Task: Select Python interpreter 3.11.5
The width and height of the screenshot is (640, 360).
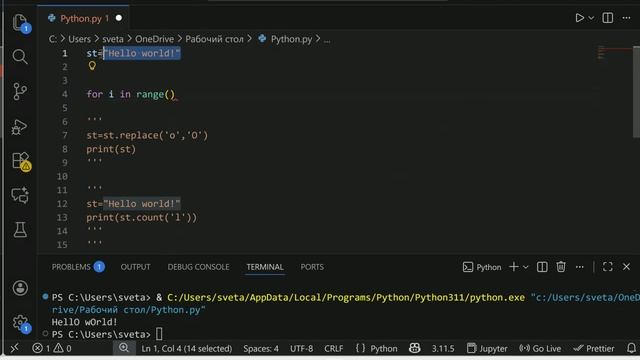Action: click(443, 349)
